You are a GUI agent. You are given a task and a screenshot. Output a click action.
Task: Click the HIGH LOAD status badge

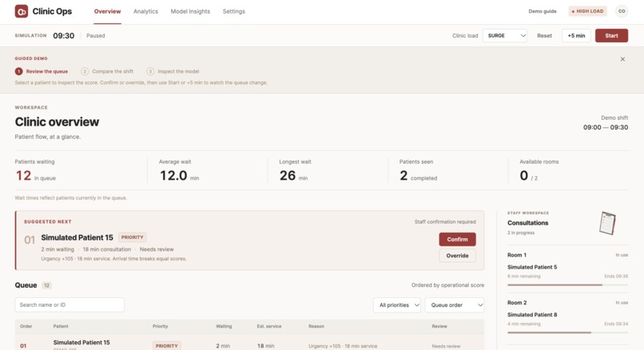click(x=588, y=11)
